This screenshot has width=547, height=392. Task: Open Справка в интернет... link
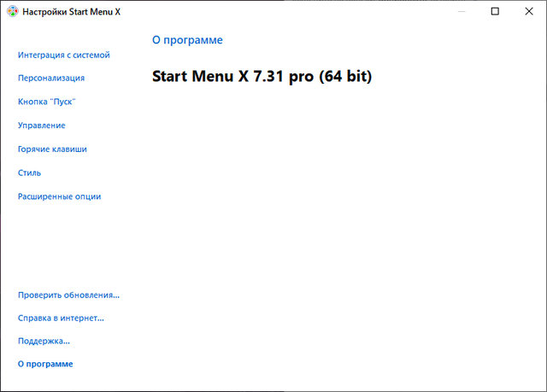point(61,319)
